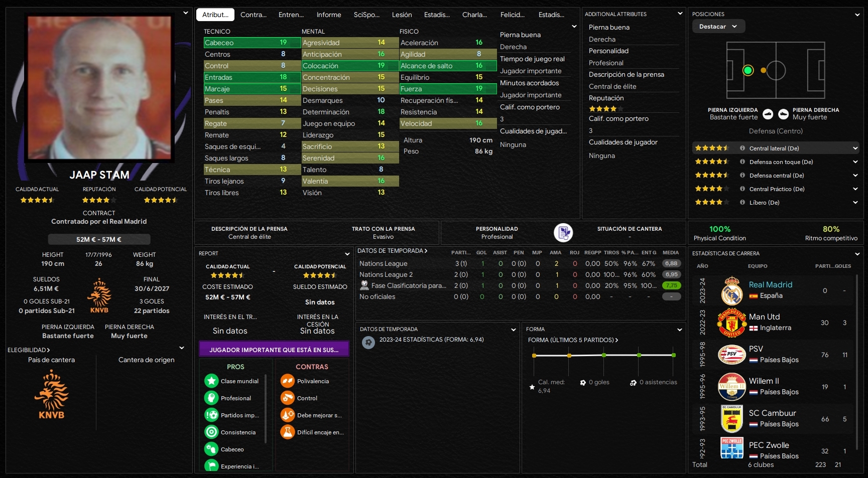Click the Experiencia flag icon
Screen dimensions: 868x478
coord(211,465)
